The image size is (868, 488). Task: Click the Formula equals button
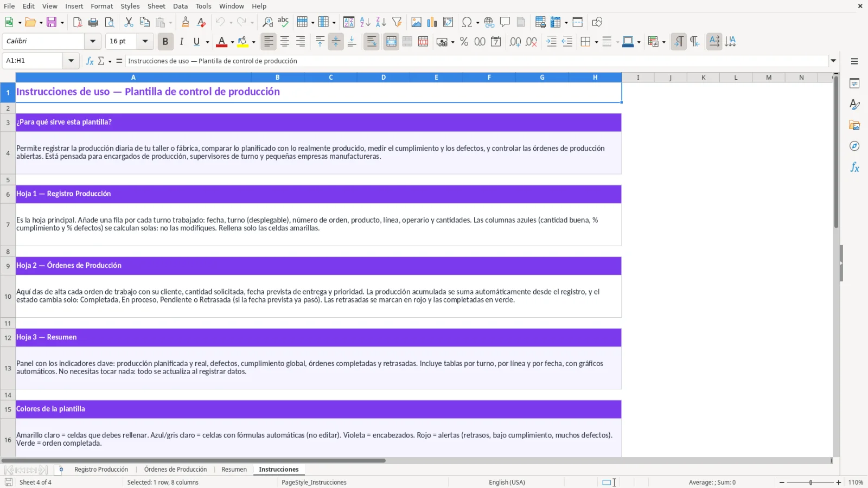pyautogui.click(x=119, y=61)
